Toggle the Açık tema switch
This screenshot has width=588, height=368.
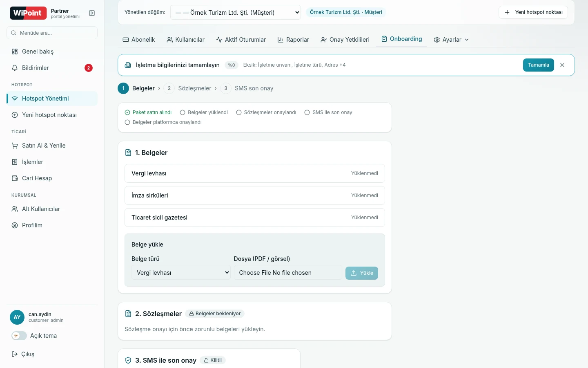coord(19,336)
